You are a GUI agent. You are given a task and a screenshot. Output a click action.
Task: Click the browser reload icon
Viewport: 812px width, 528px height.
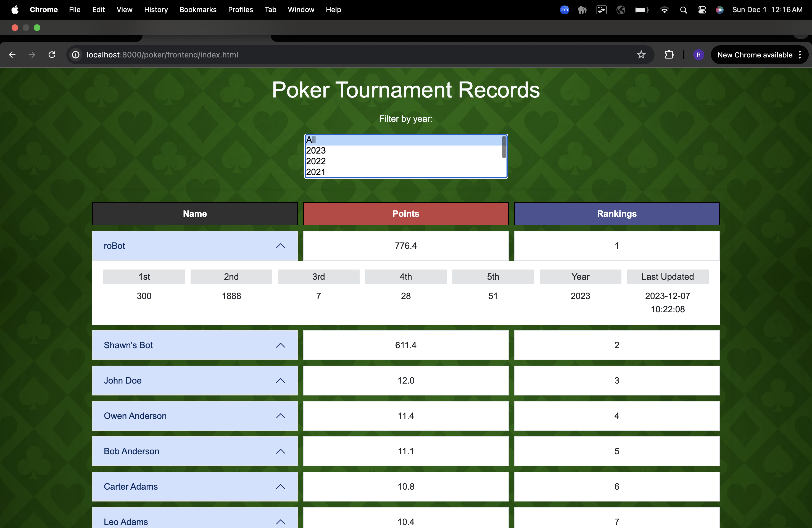coord(52,55)
